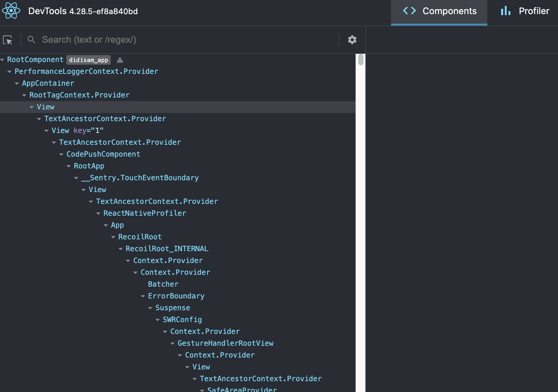This screenshot has width=558, height=392.
Task: Select the ErrorBoundary component
Action: point(176,296)
